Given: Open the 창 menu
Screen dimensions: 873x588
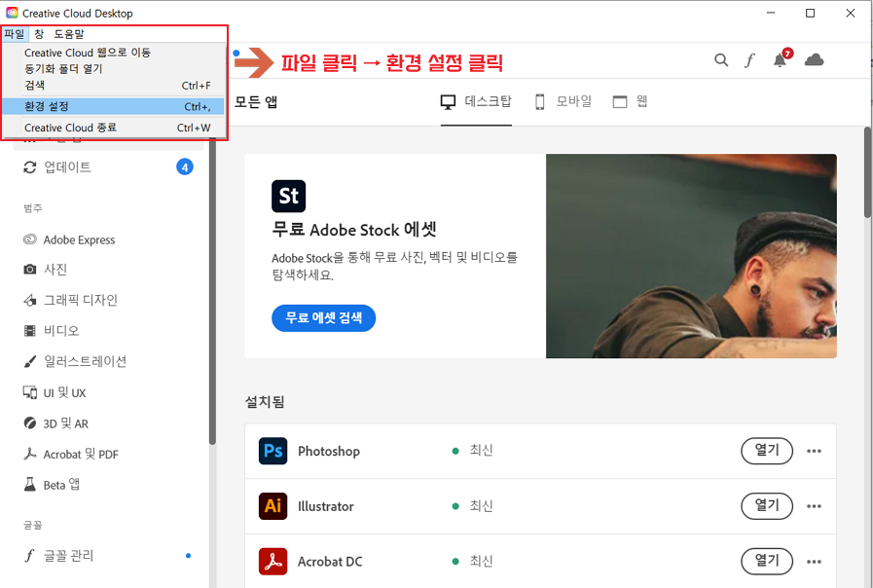Looking at the screenshot, I should click(39, 34).
